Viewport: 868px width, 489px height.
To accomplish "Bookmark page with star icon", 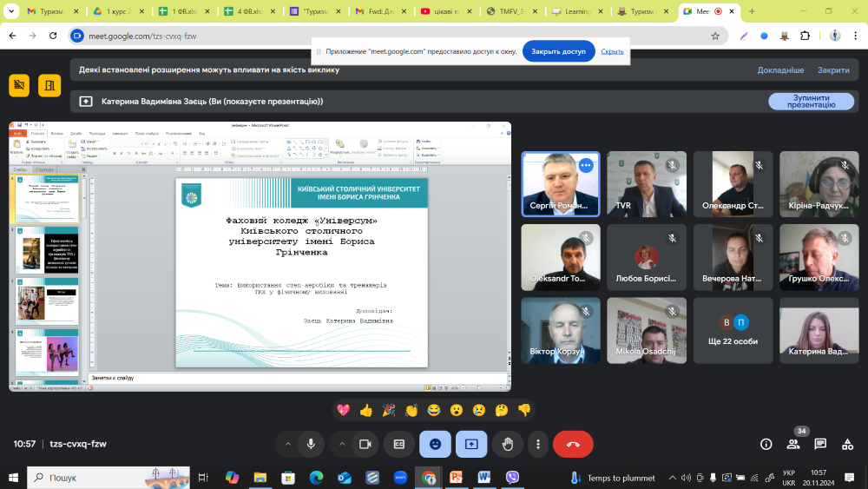I will coord(715,36).
